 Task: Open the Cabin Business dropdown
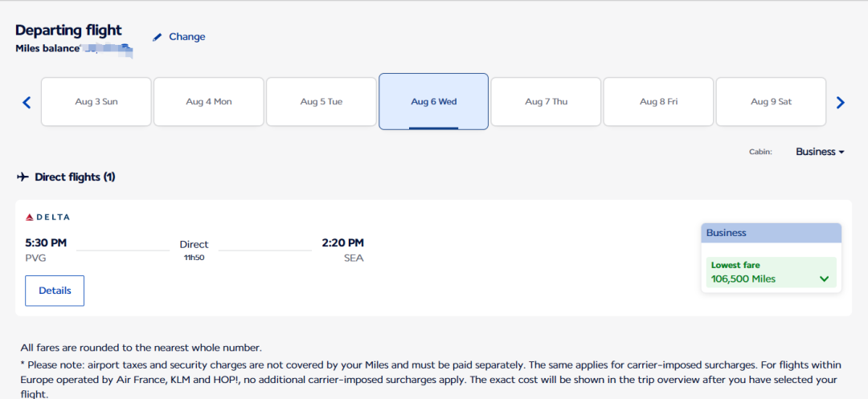coord(820,152)
